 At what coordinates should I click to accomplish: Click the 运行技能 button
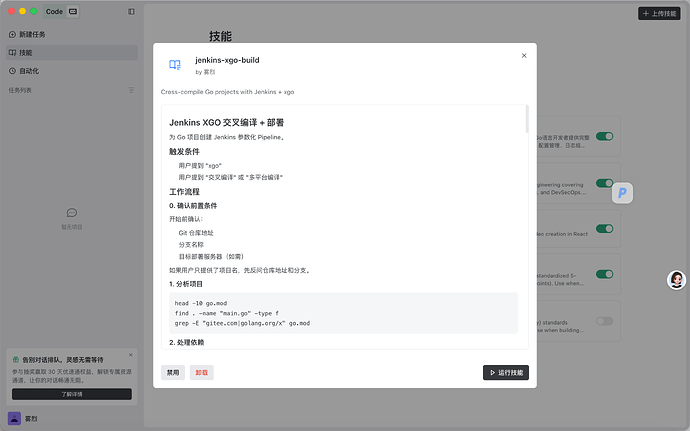click(506, 372)
